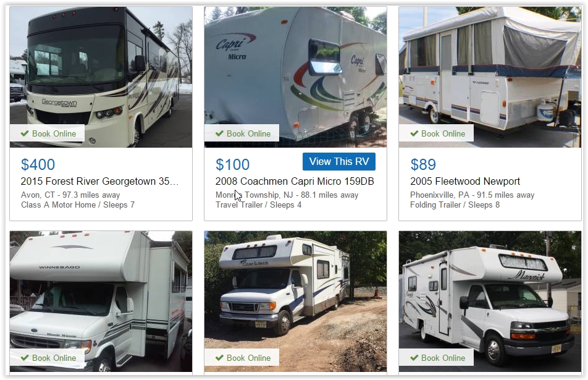Open the Fleetwood Newport folding trailer photo
The image size is (588, 380).
point(490,77)
